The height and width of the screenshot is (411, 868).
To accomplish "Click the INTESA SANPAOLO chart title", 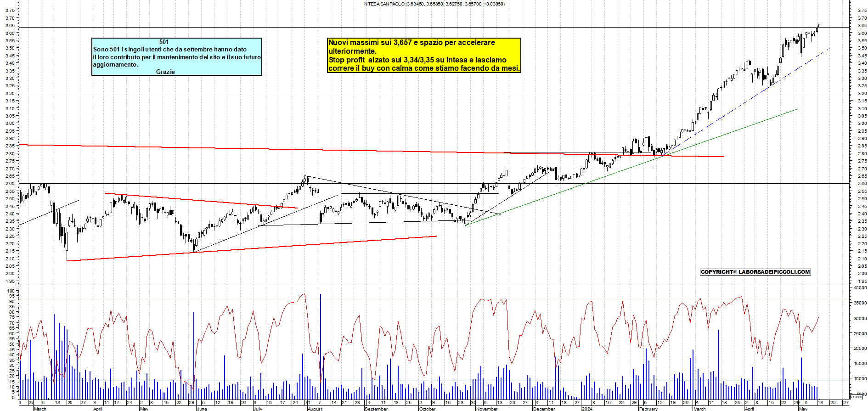I will click(x=434, y=4).
